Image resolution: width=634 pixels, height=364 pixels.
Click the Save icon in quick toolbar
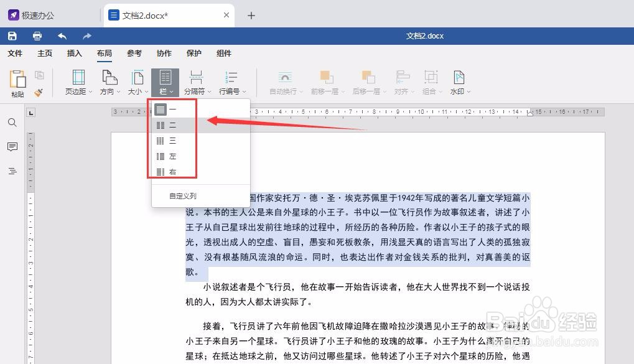tap(12, 36)
